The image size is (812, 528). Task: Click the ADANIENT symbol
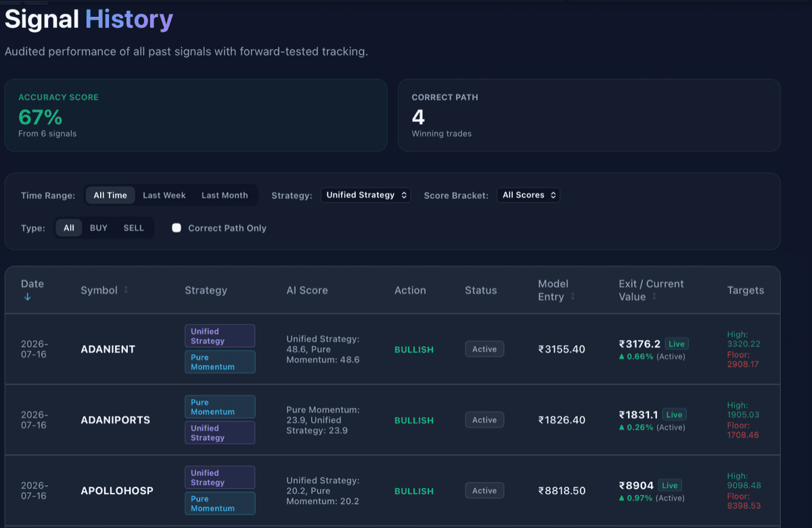(108, 349)
